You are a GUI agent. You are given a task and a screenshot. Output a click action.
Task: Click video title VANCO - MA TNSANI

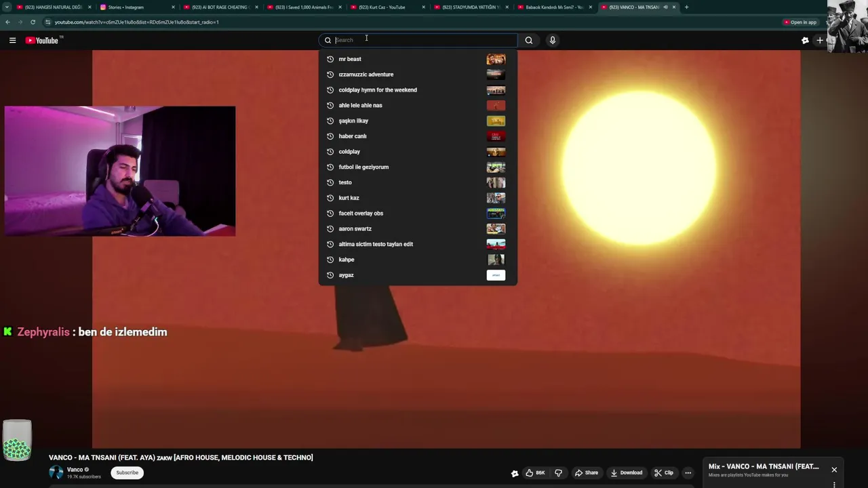[180, 457]
